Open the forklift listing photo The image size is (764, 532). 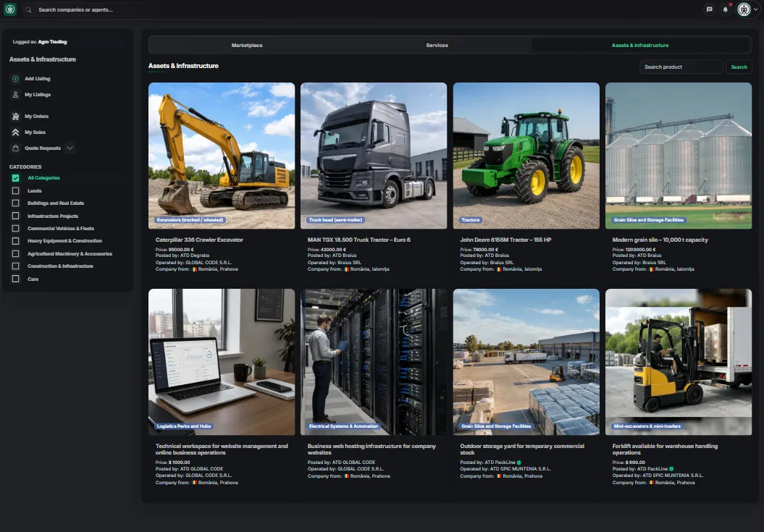pos(679,362)
